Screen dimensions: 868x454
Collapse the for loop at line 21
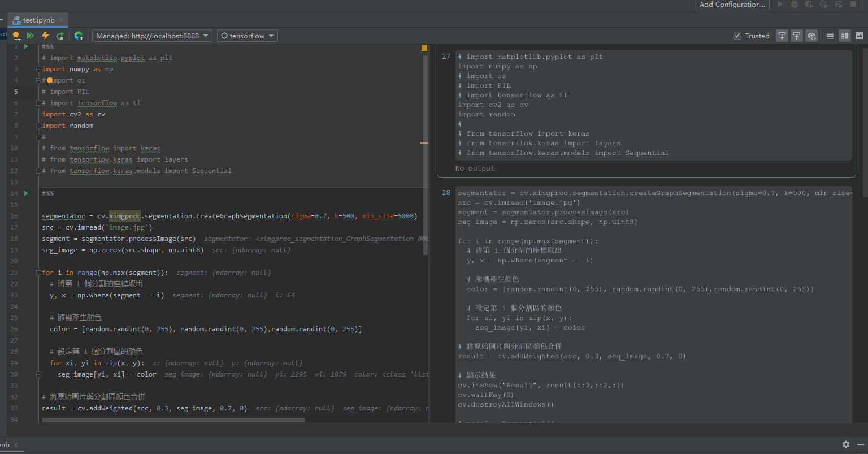tap(38, 273)
